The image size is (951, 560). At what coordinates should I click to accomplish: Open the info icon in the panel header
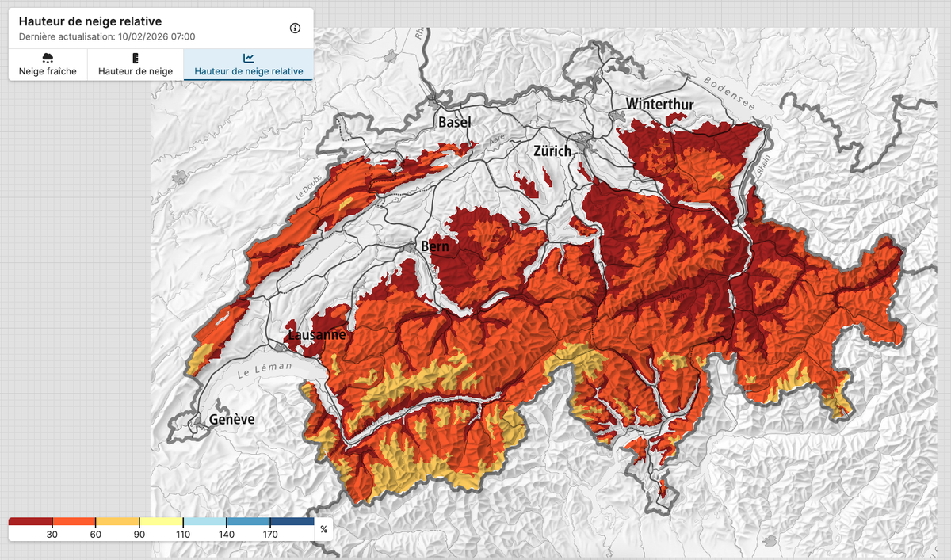pyautogui.click(x=295, y=29)
